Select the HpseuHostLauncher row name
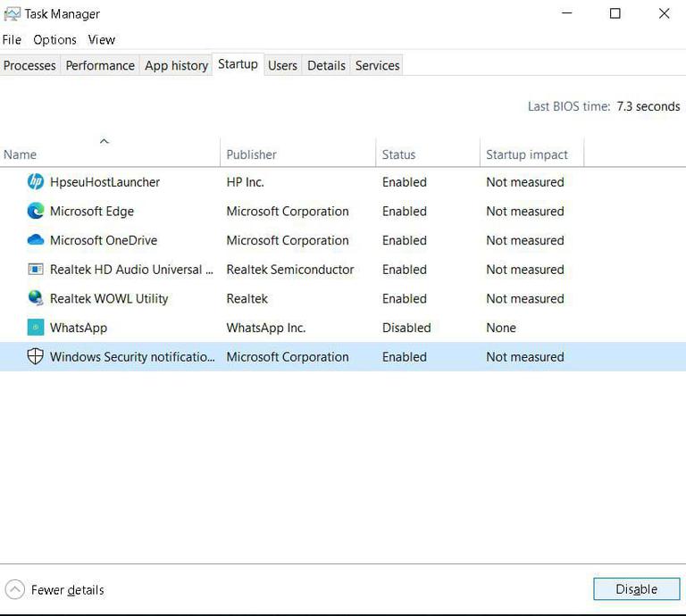Screen dimensions: 686x616 (105, 182)
